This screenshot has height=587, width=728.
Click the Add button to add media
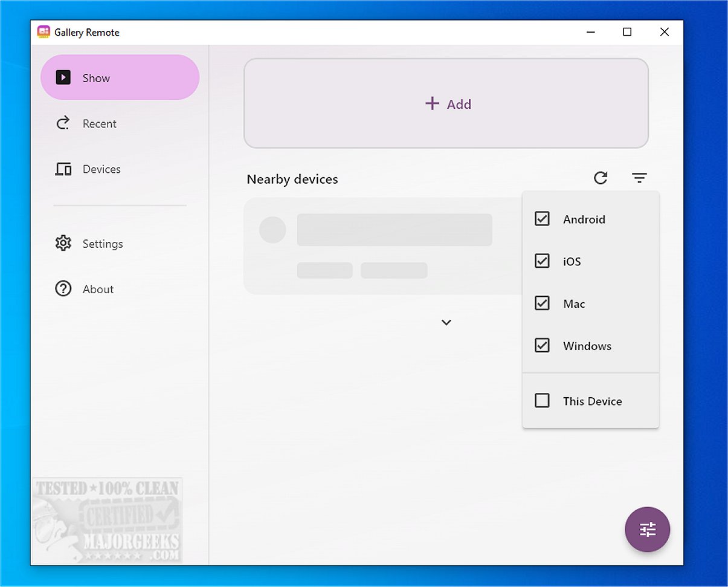tap(446, 103)
